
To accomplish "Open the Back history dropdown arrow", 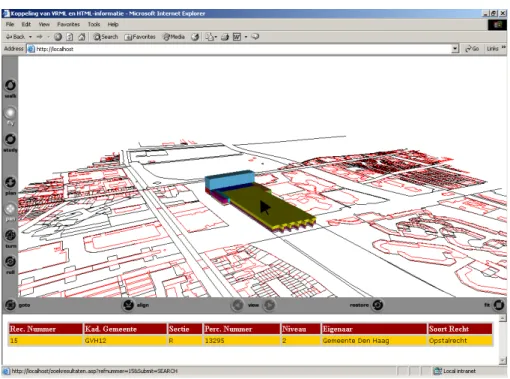I will (x=30, y=37).
